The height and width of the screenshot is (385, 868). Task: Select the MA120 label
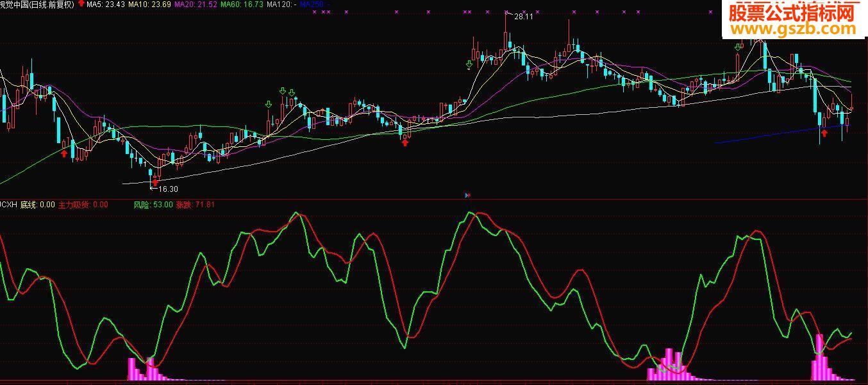(280, 4)
